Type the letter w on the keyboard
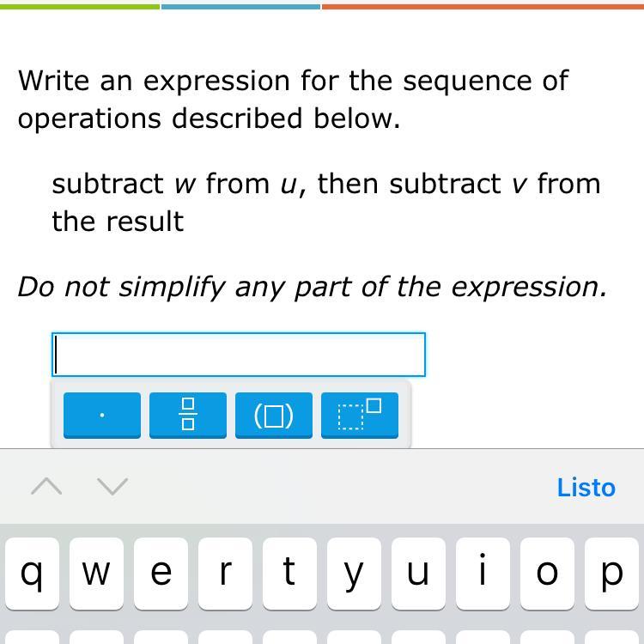This screenshot has height=644, width=644. [x=95, y=573]
